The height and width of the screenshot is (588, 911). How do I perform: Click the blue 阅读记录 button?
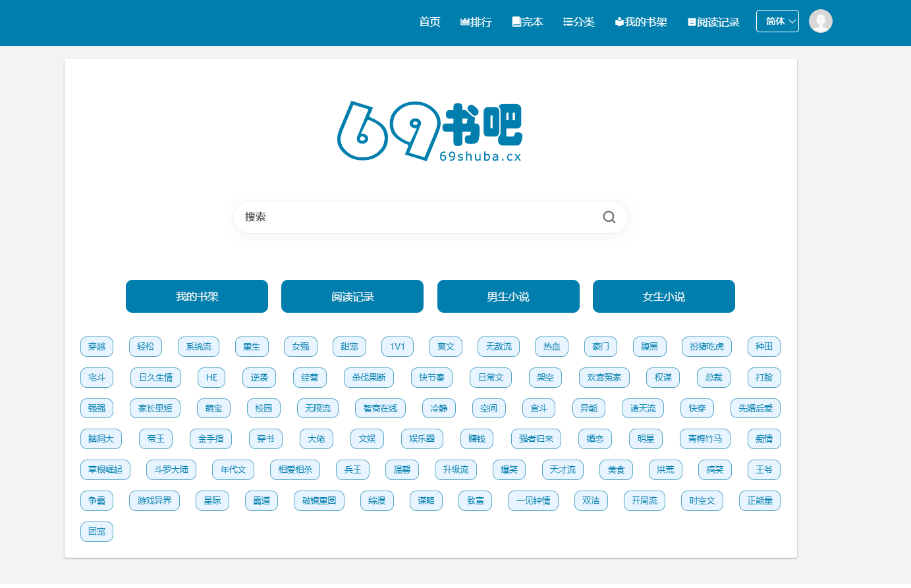click(352, 296)
